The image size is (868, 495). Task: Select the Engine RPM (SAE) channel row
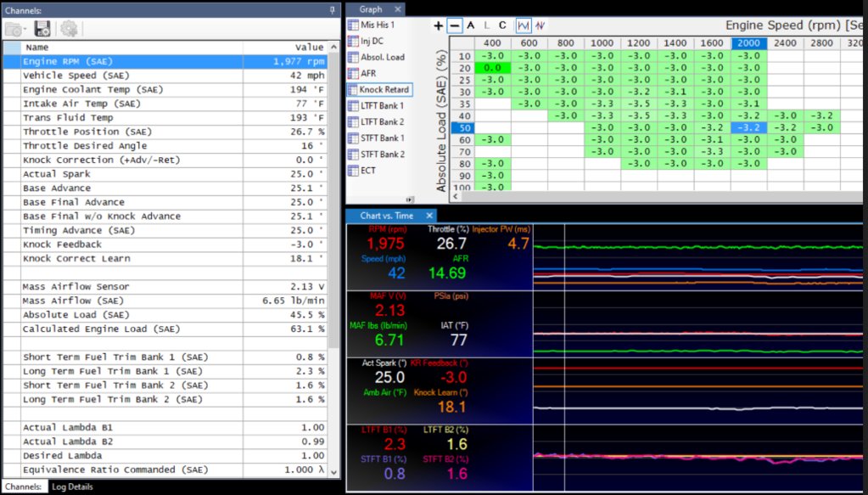[165, 61]
